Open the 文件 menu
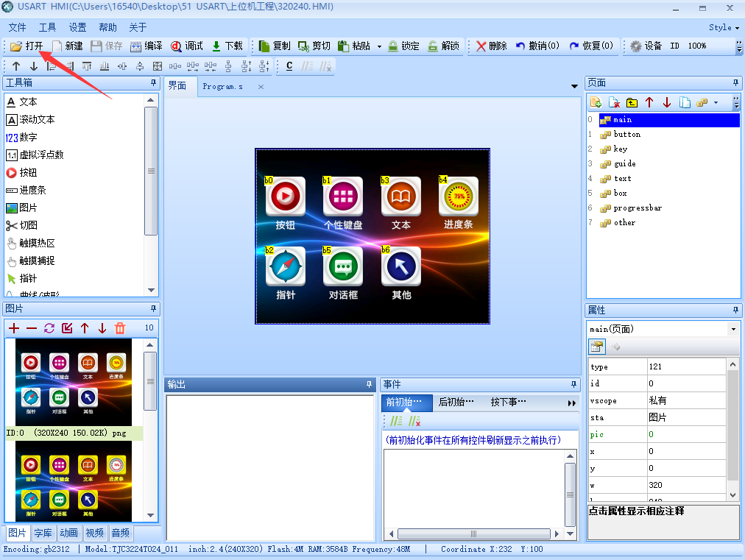This screenshot has width=745, height=560. [18, 27]
